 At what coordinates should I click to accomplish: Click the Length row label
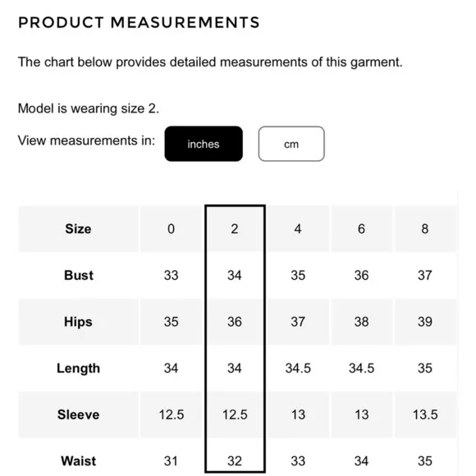click(x=78, y=368)
